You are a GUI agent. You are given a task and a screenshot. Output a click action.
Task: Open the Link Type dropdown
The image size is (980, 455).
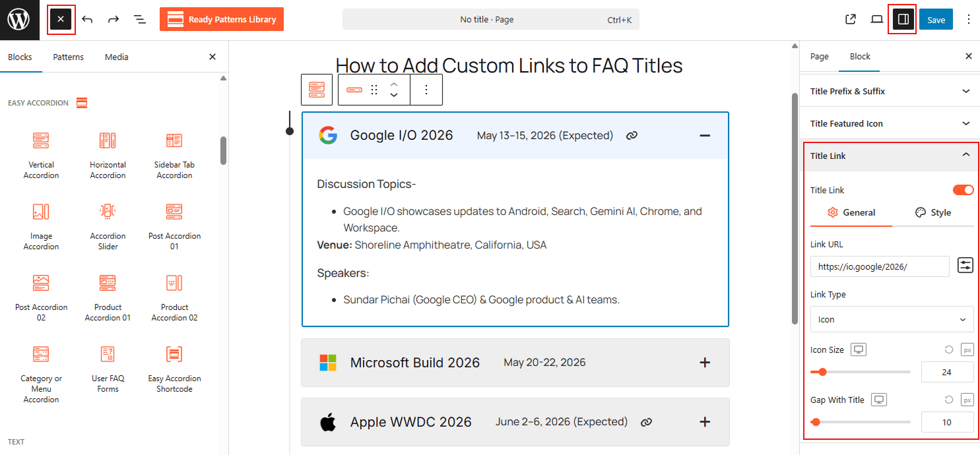(892, 319)
